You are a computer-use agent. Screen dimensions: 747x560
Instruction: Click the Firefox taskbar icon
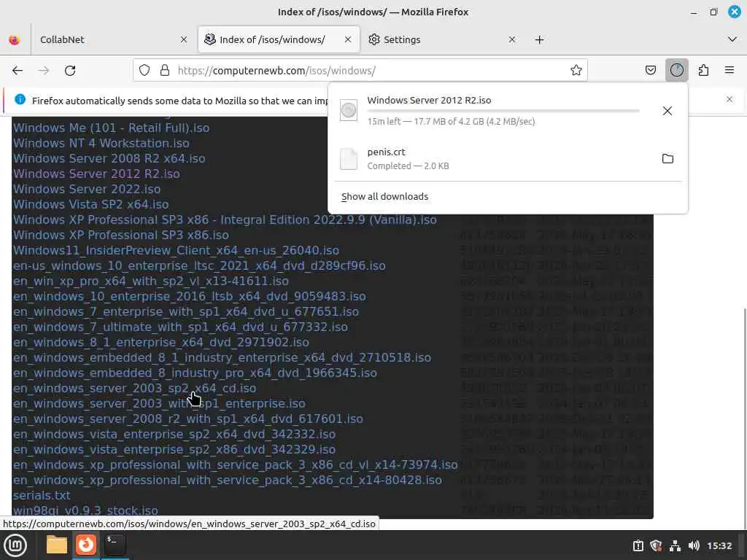point(86,545)
